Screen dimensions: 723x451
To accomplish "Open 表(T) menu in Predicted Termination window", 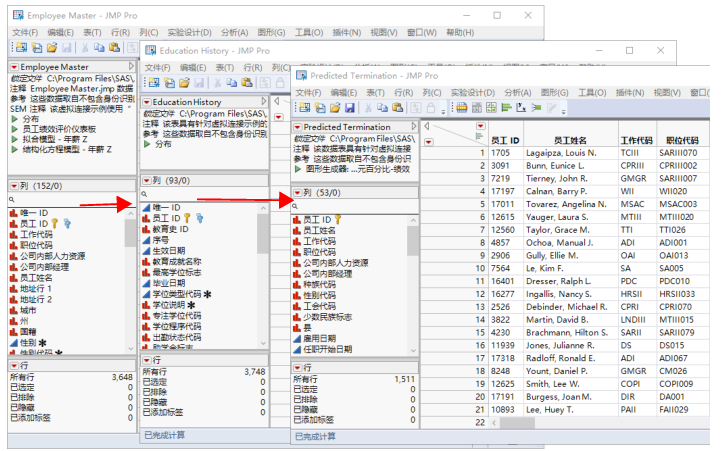I will 375,93.
